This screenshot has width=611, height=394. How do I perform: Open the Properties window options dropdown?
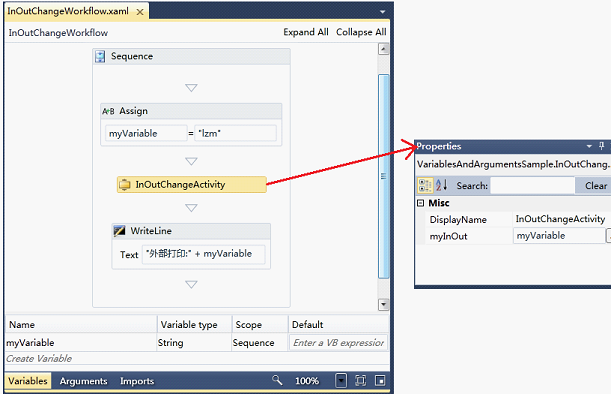point(589,147)
